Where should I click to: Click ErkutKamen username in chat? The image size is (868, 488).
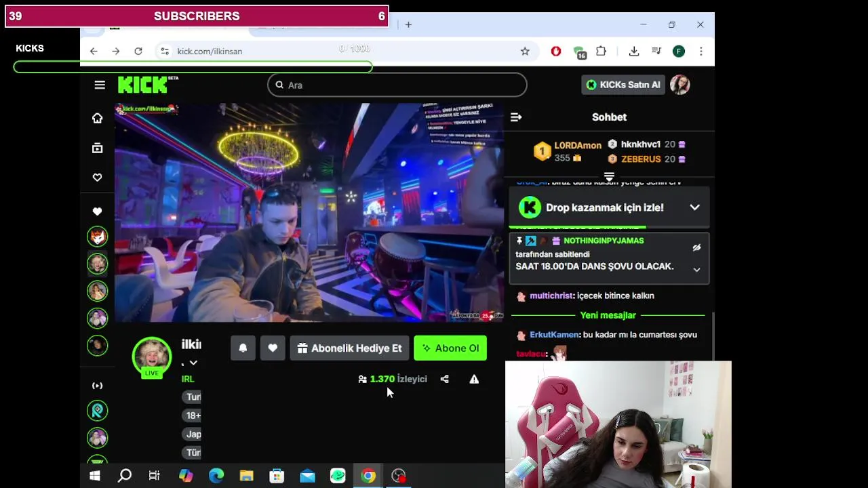(554, 335)
